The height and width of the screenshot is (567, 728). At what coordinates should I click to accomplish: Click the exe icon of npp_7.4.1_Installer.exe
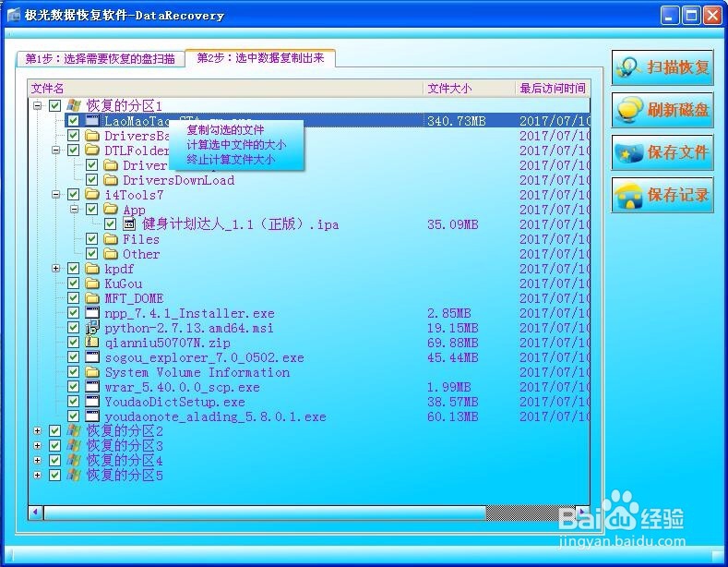(92, 313)
